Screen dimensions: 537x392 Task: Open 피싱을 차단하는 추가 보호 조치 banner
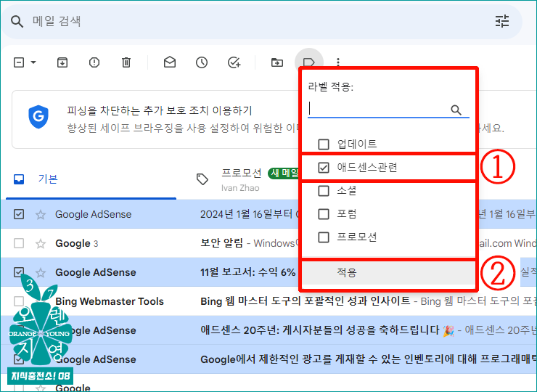[x=159, y=110]
